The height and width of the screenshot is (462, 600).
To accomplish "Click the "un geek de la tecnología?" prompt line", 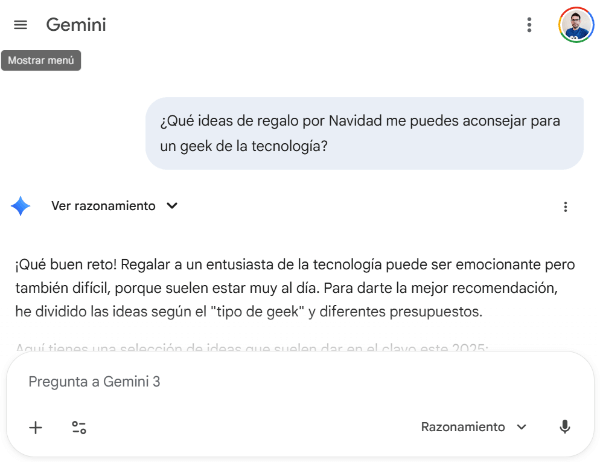I will (x=244, y=146).
